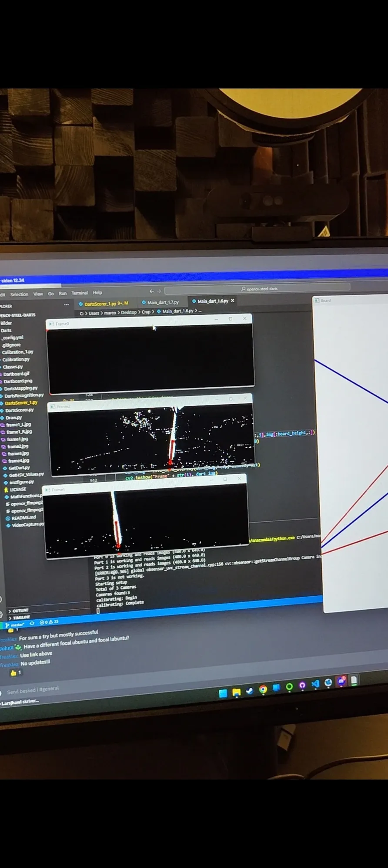Viewport: 388px width, 868px height.
Task: Open the Help menu
Action: click(x=97, y=293)
